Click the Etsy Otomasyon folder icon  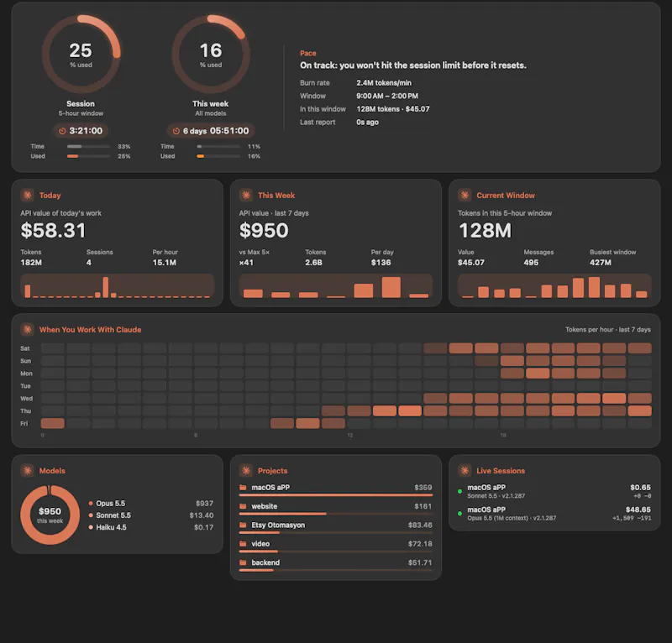click(243, 525)
